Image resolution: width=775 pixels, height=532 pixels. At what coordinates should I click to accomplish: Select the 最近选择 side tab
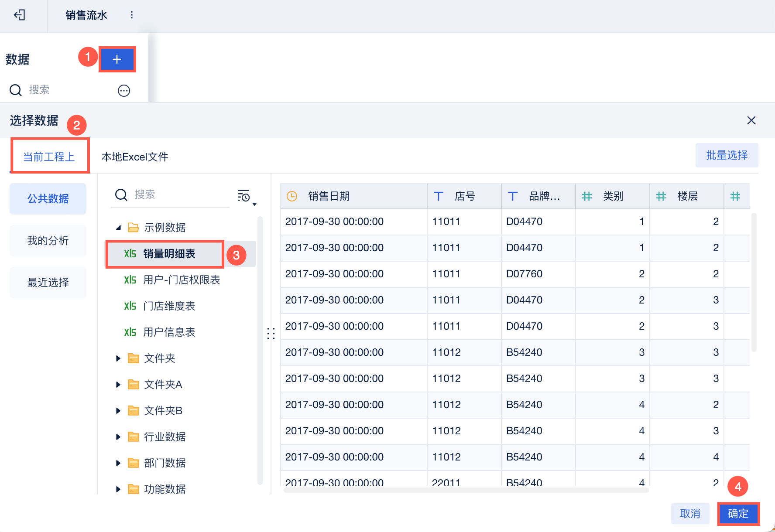[48, 283]
